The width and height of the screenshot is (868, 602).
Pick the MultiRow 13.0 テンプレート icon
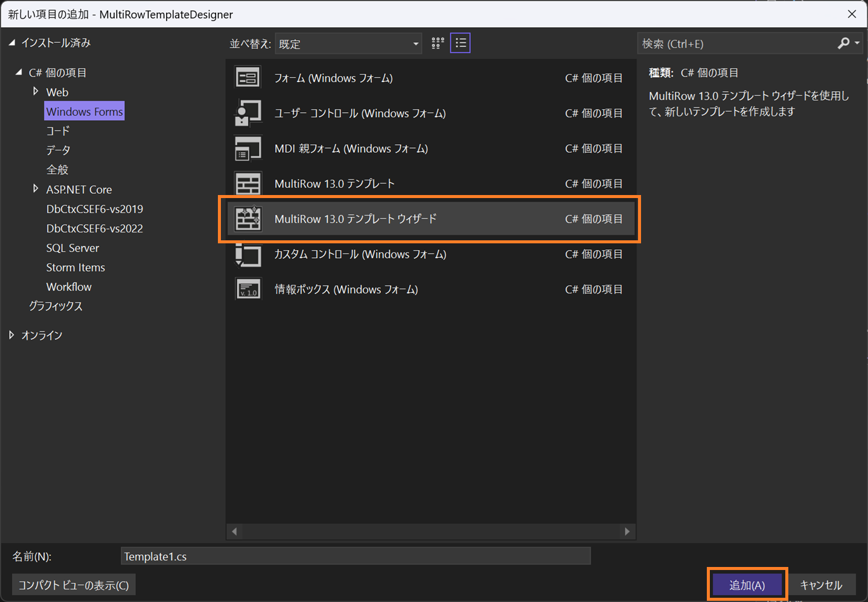coord(247,184)
